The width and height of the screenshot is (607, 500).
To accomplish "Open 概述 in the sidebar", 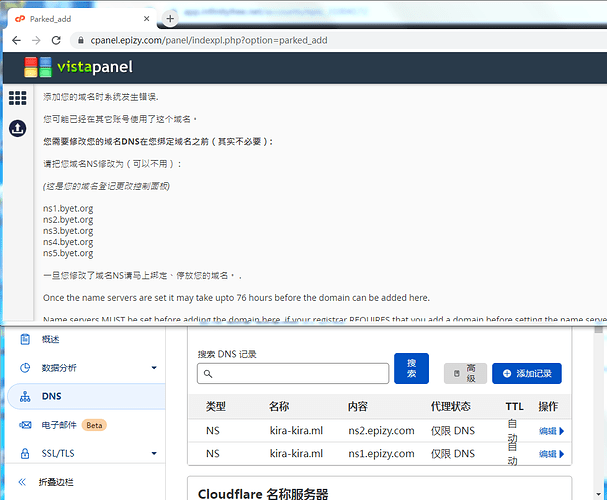I will point(52,339).
